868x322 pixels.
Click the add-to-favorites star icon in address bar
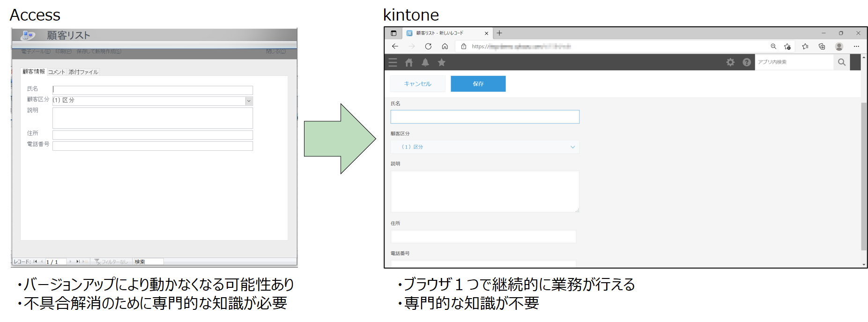[x=787, y=46]
